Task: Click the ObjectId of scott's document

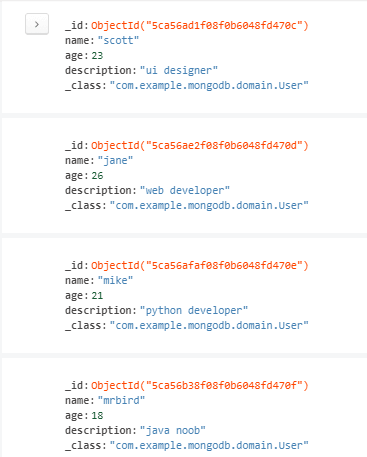Action: tap(200, 25)
